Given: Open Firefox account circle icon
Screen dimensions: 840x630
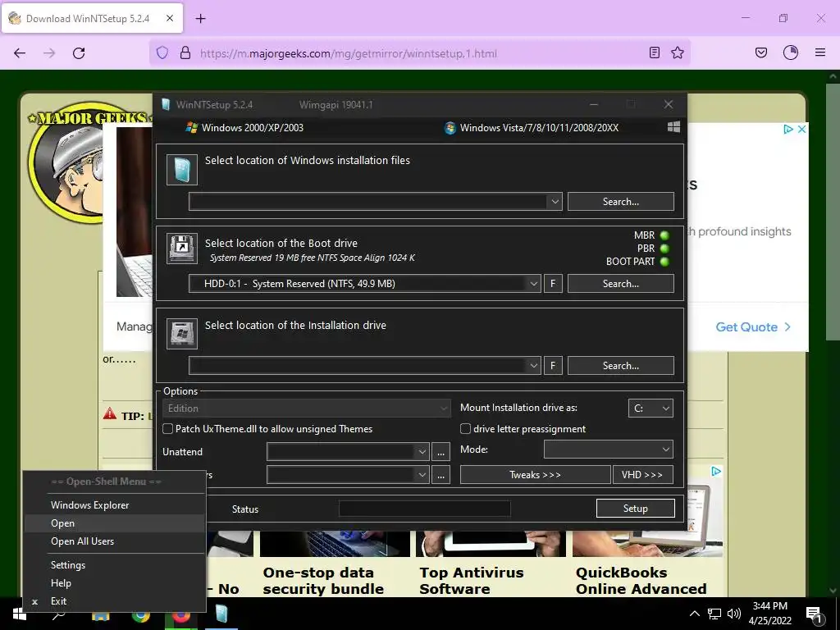Looking at the screenshot, I should [791, 52].
